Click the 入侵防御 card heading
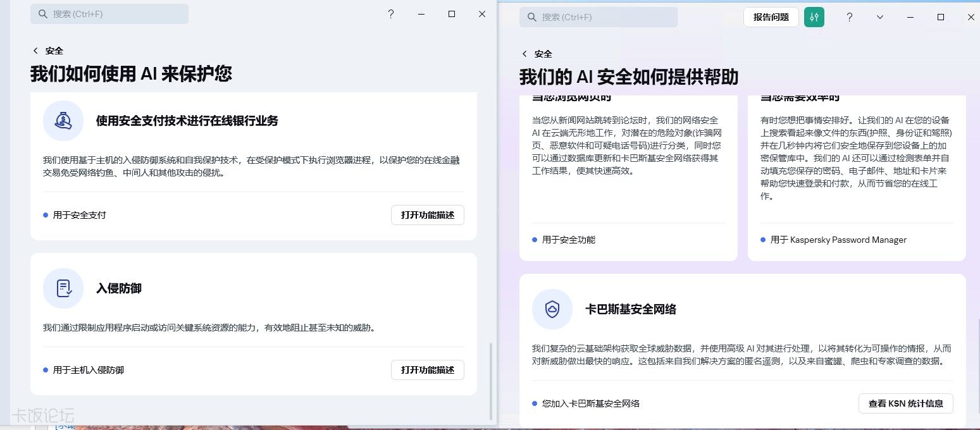 [119, 288]
